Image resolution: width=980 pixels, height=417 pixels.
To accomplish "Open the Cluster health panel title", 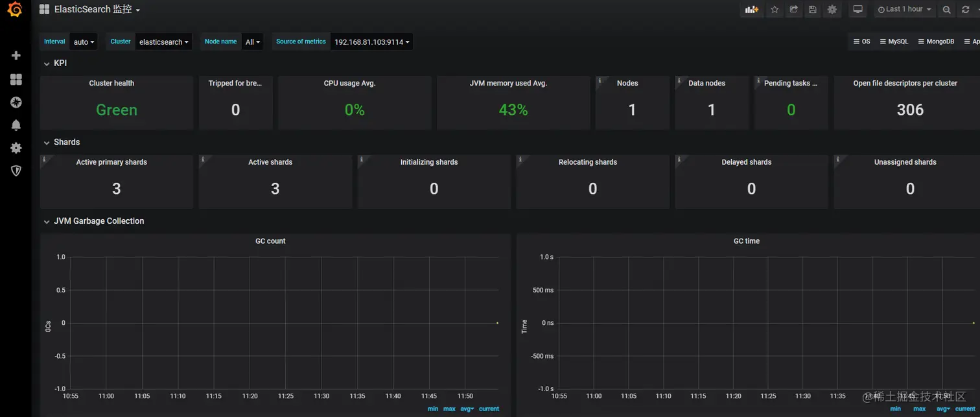I will [x=111, y=83].
